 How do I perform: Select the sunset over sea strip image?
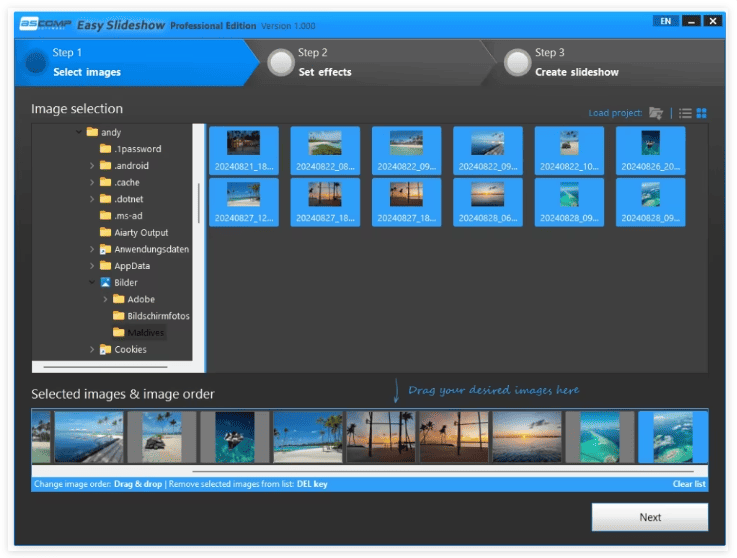pyautogui.click(x=527, y=437)
